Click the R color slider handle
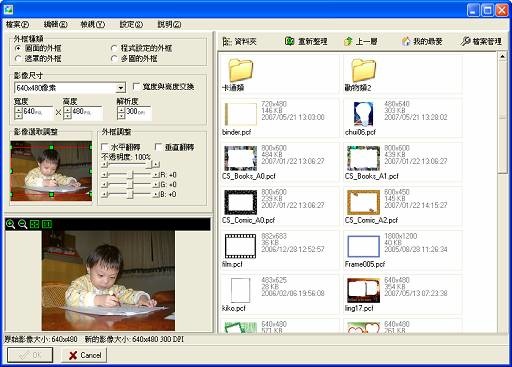 pos(131,175)
